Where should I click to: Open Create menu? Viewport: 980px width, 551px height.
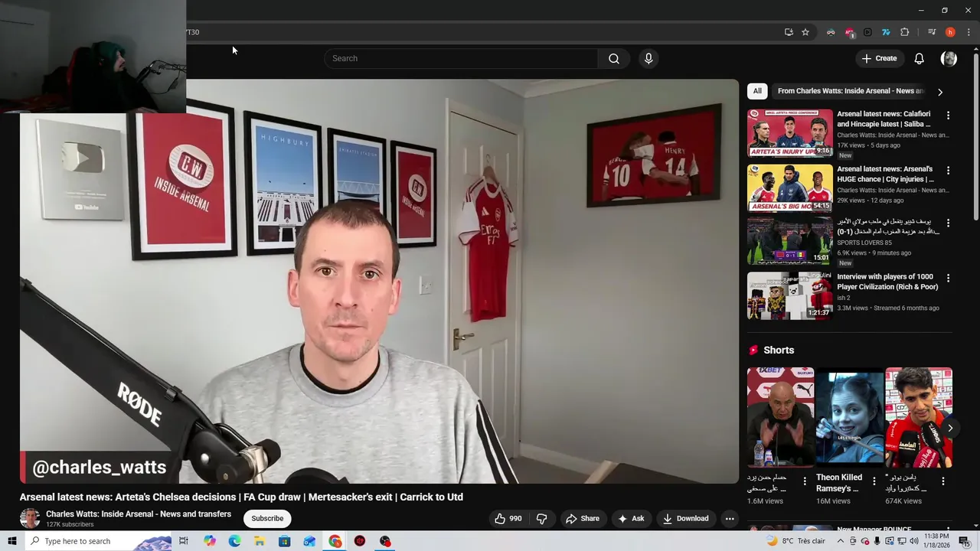tap(879, 59)
